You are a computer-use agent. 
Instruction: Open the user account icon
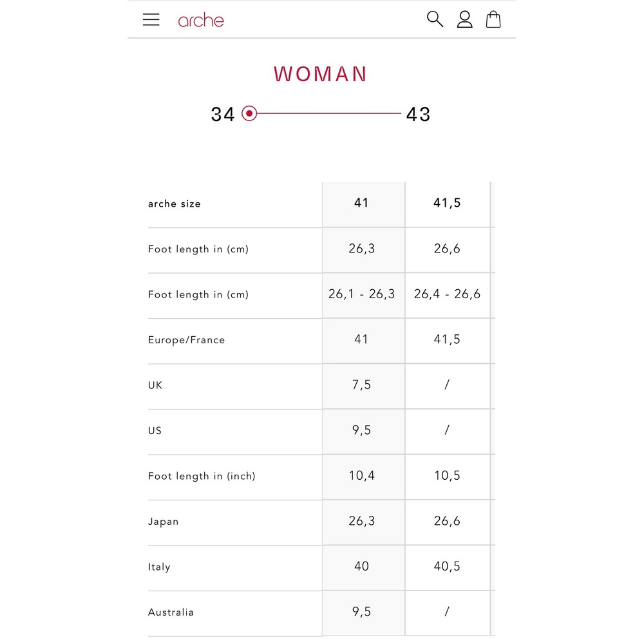click(464, 19)
